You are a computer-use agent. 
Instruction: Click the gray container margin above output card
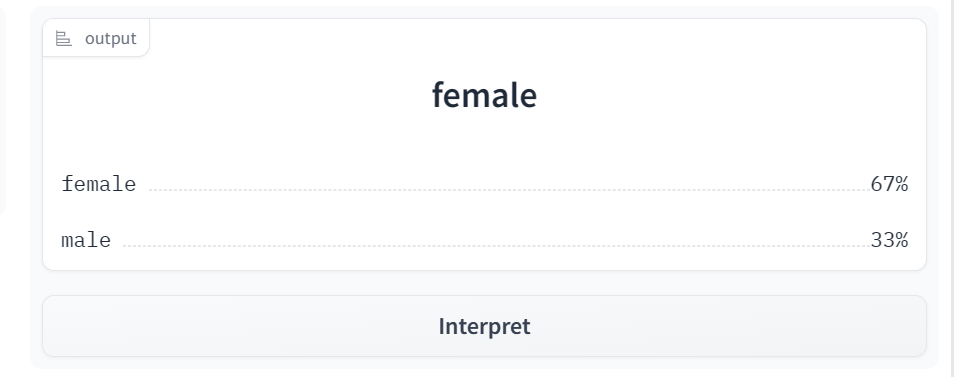pos(484,12)
